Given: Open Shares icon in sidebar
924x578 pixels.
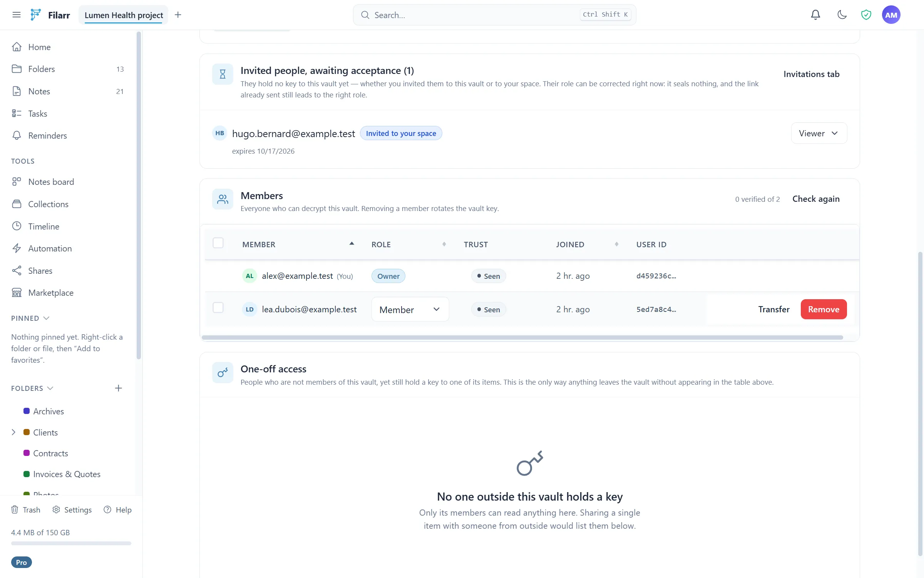Looking at the screenshot, I should tap(17, 271).
